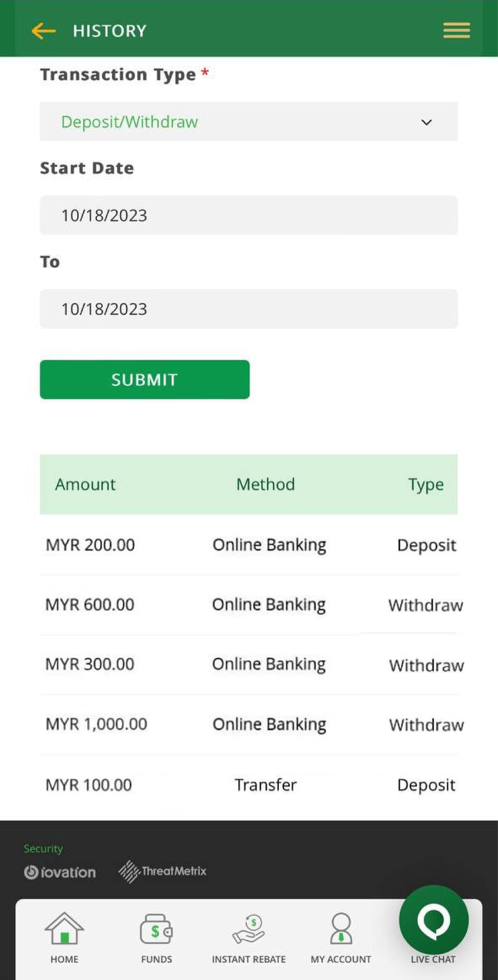Click the iovation security logo
The image size is (498, 980).
pyautogui.click(x=60, y=872)
